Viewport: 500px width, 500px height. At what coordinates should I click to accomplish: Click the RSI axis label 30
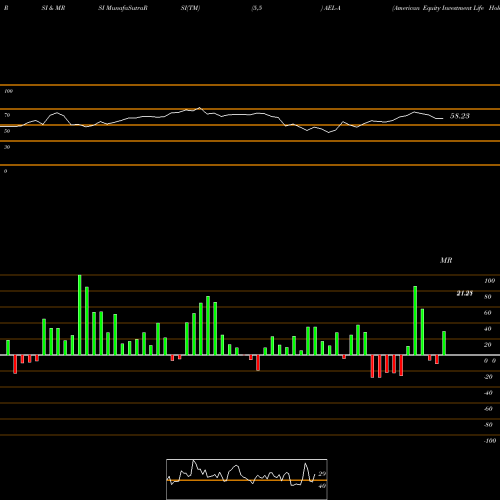(7, 147)
